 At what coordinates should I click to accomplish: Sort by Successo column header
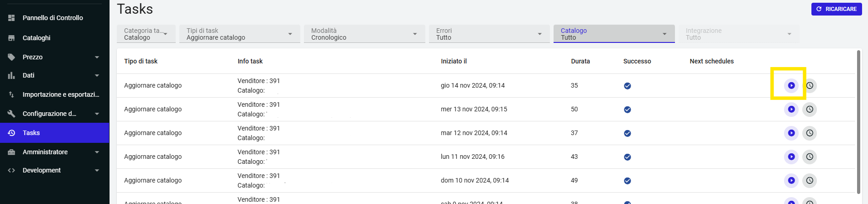(x=637, y=61)
